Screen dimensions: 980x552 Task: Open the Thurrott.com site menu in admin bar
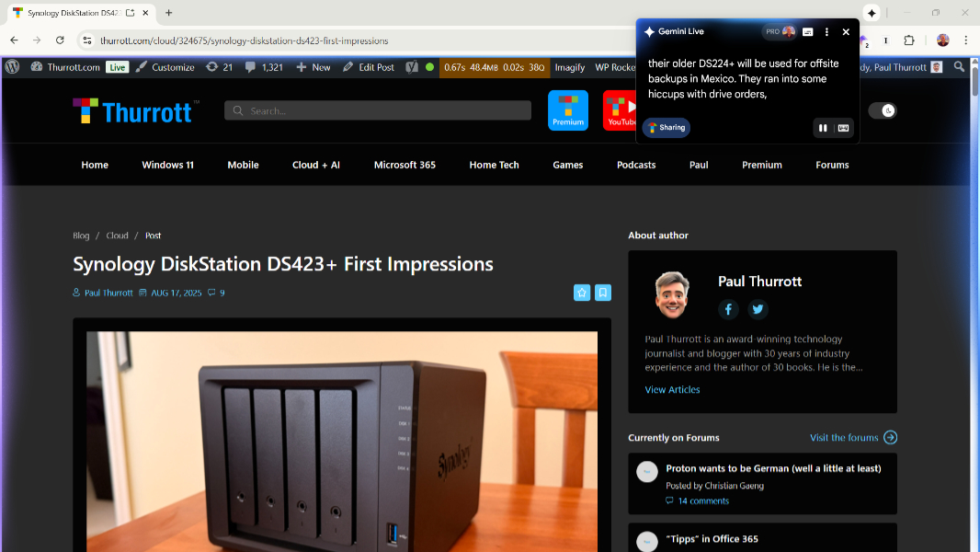pos(65,67)
